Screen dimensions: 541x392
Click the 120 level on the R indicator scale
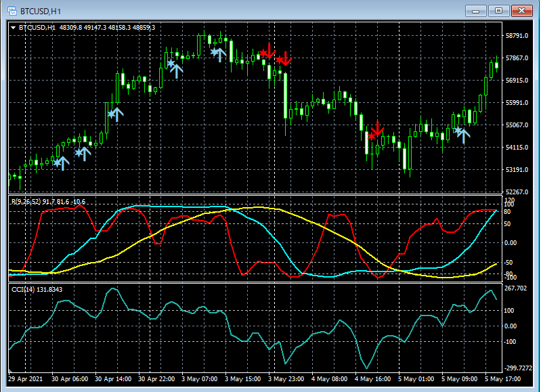(x=509, y=200)
